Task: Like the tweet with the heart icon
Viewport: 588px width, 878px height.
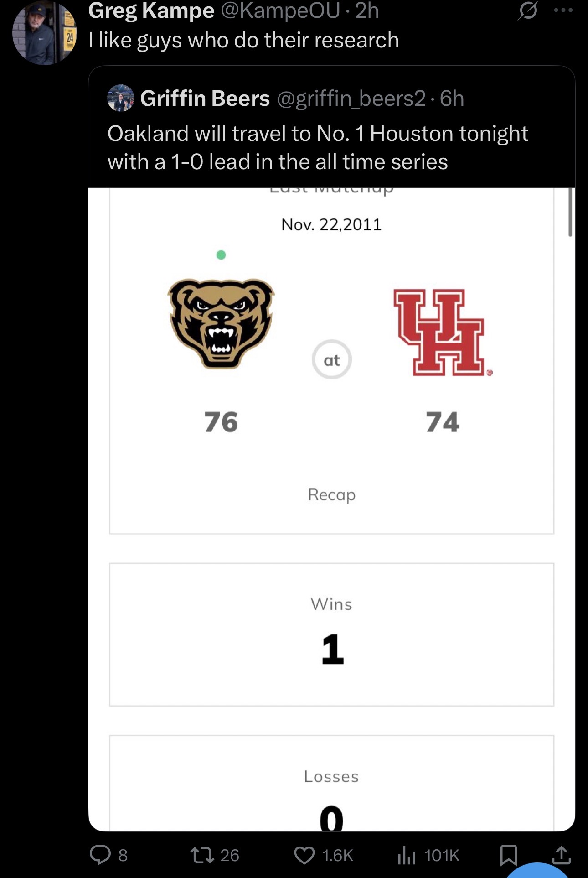Action: point(304,855)
